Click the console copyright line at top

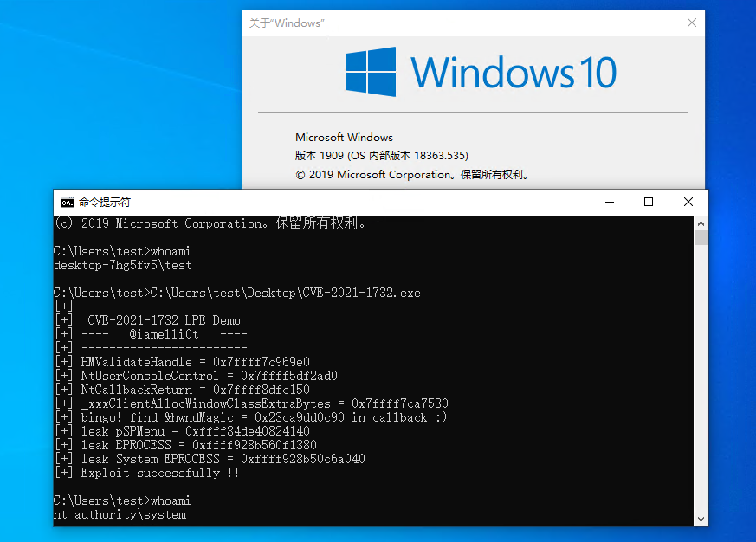(210, 223)
